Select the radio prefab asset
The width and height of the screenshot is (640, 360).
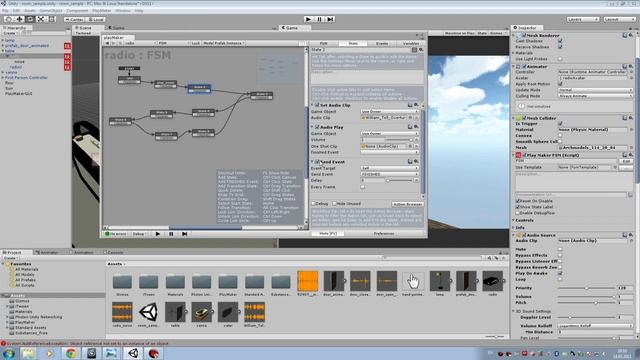coord(493,281)
